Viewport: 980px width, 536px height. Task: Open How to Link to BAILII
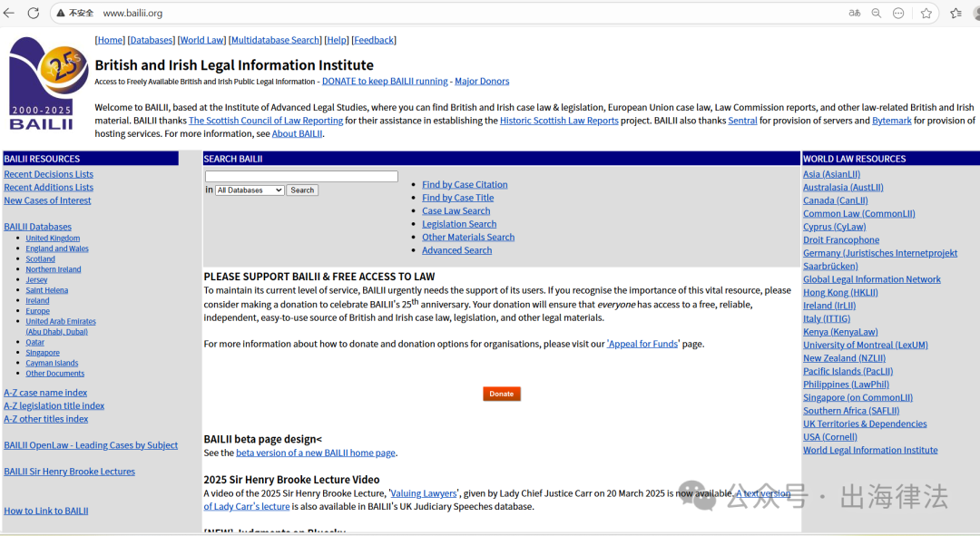click(x=46, y=511)
